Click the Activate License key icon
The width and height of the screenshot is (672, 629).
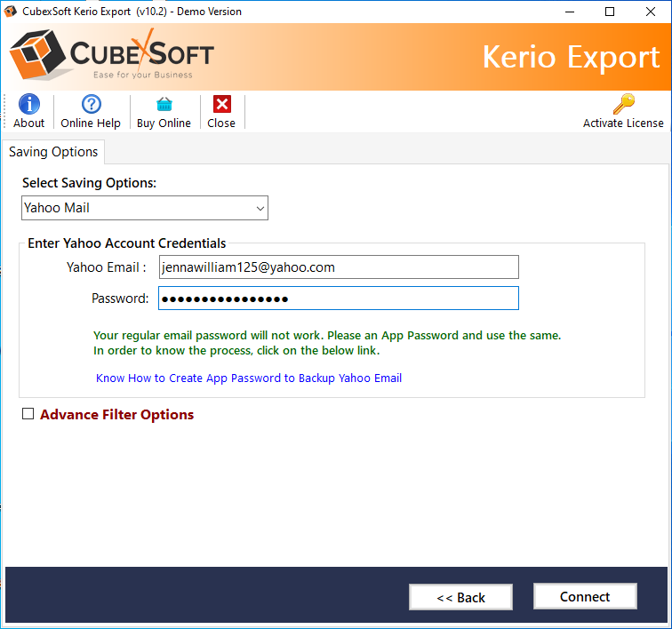[624, 104]
